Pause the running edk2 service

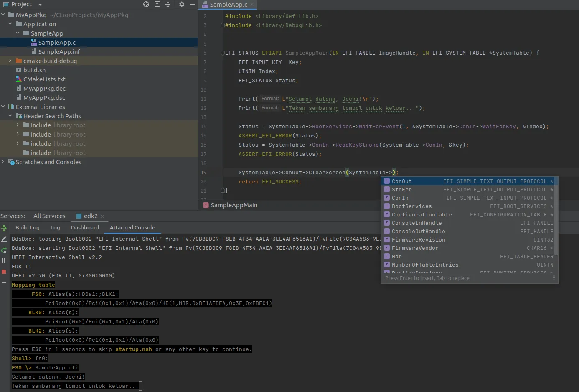click(x=4, y=261)
